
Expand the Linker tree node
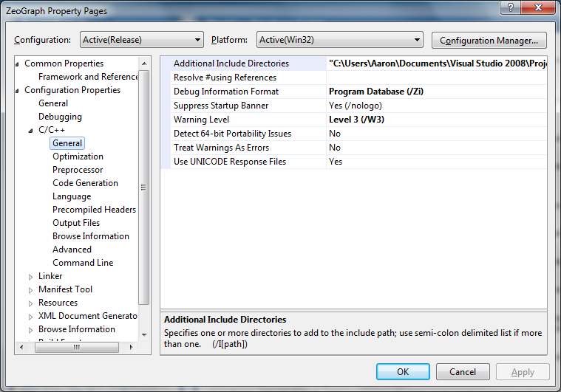(31, 277)
